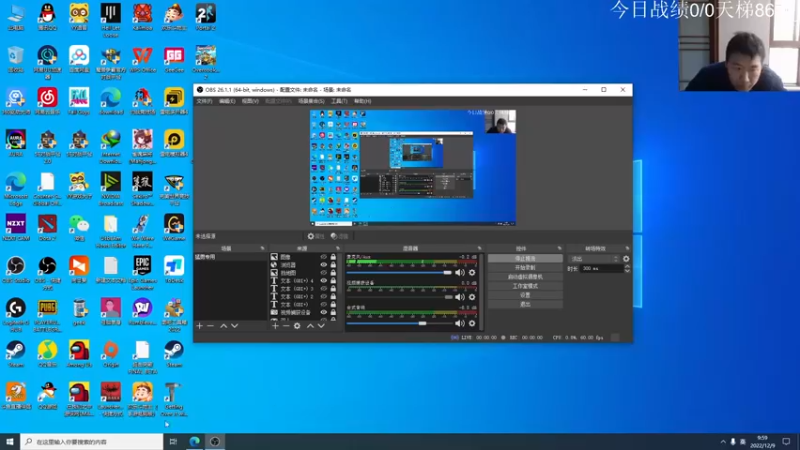The image size is (800, 450).
Task: Toggle visibility of the 浏览器 source
Action: (323, 265)
